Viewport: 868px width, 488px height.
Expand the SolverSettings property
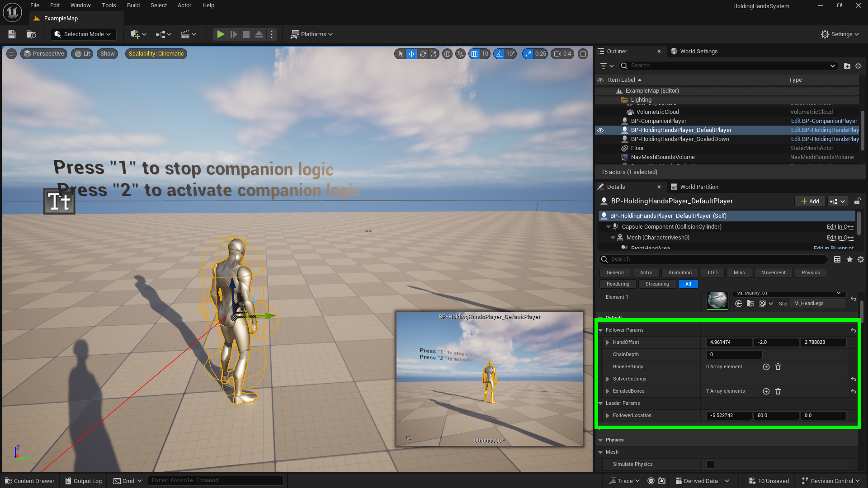pos(608,379)
